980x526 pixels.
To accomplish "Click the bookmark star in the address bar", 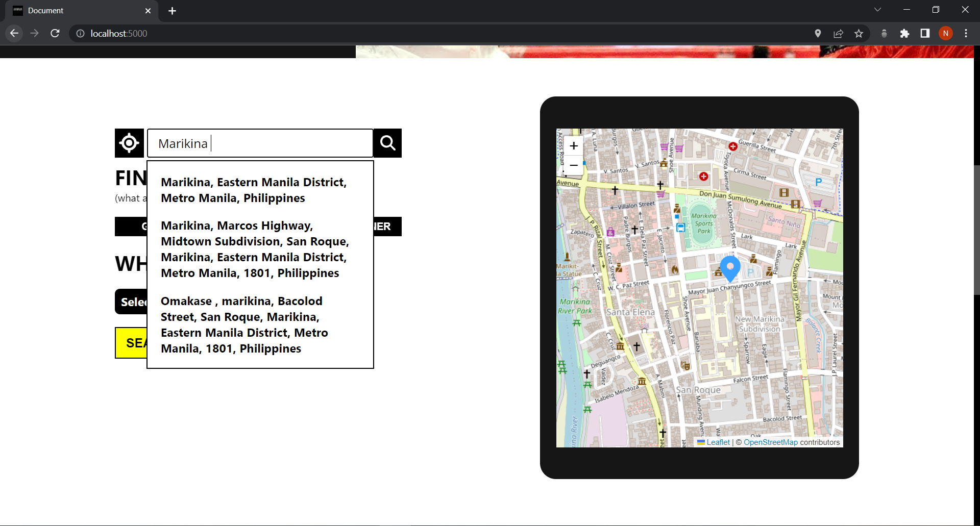I will click(859, 33).
